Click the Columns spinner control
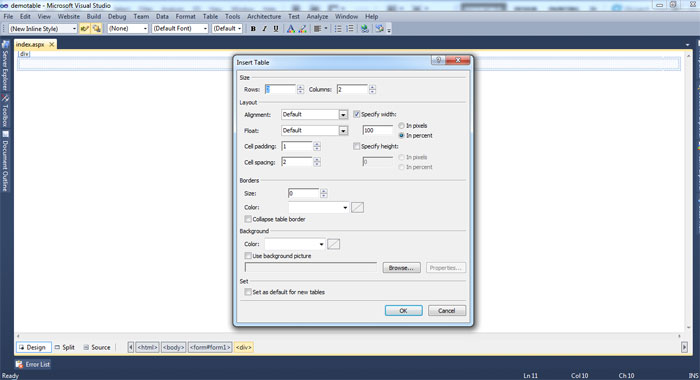Image resolution: width=700 pixels, height=380 pixels. [x=372, y=89]
